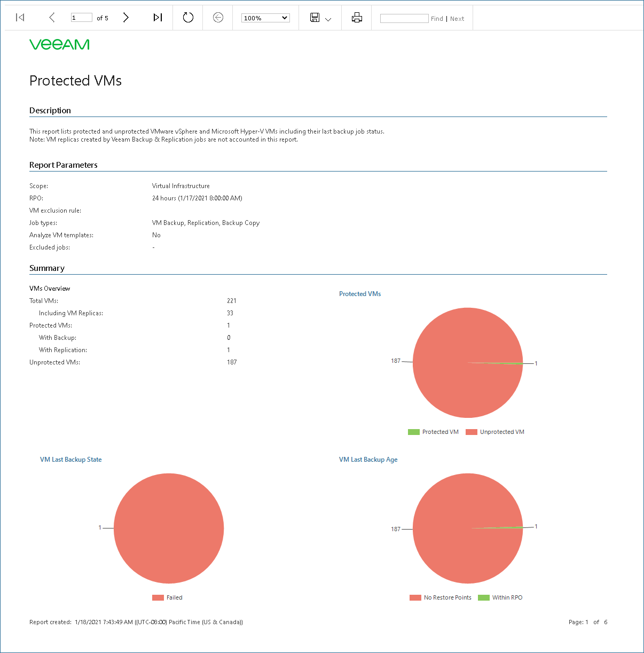Click the current page number field

click(x=82, y=18)
